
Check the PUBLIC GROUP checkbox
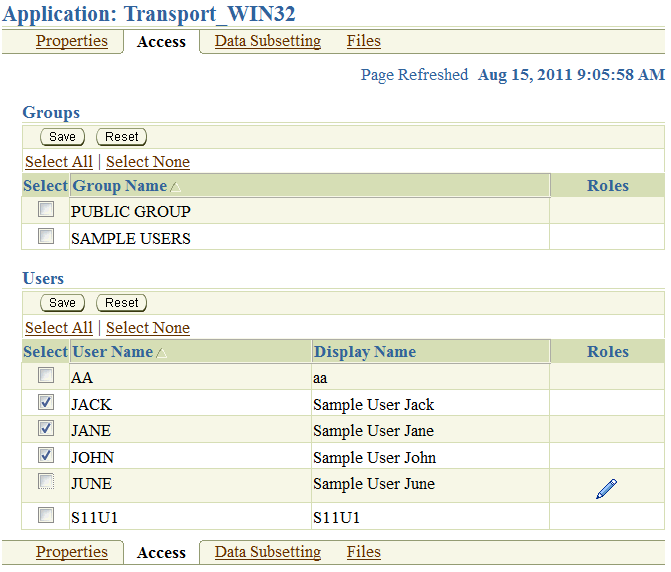46,209
